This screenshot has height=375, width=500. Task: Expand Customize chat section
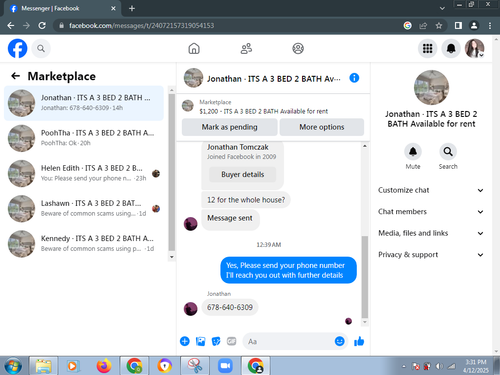431,190
